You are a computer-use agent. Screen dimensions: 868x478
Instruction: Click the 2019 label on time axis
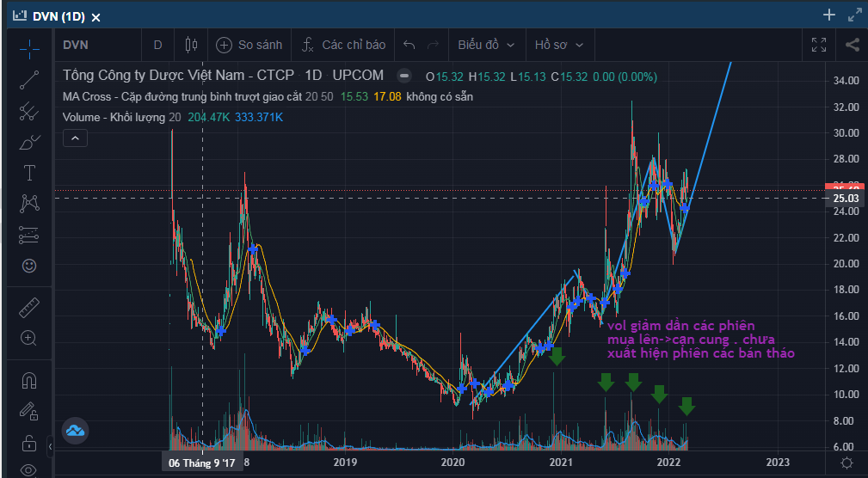(344, 463)
